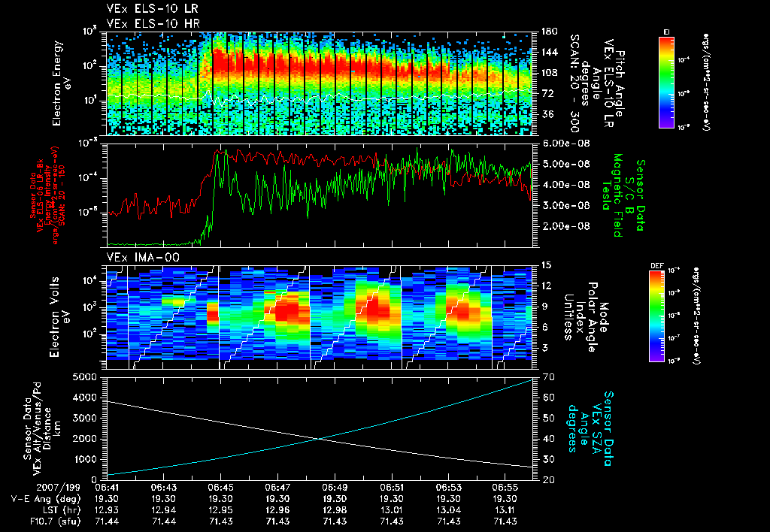Click the polar angle index tick 15
The height and width of the screenshot is (532, 770).
(x=546, y=265)
